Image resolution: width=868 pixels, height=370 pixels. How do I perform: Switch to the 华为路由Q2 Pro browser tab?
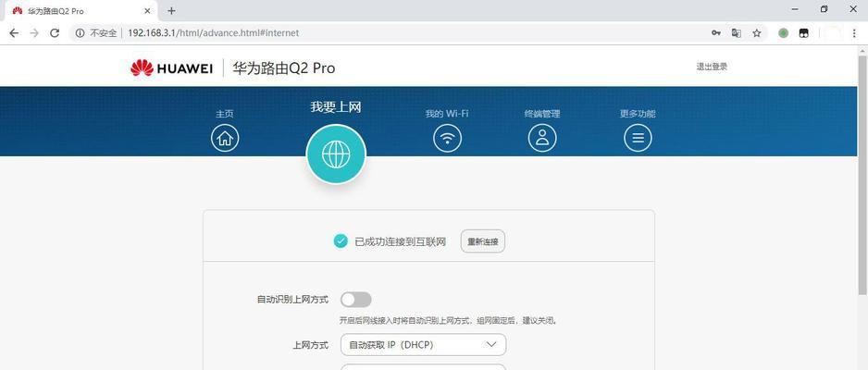[x=81, y=10]
